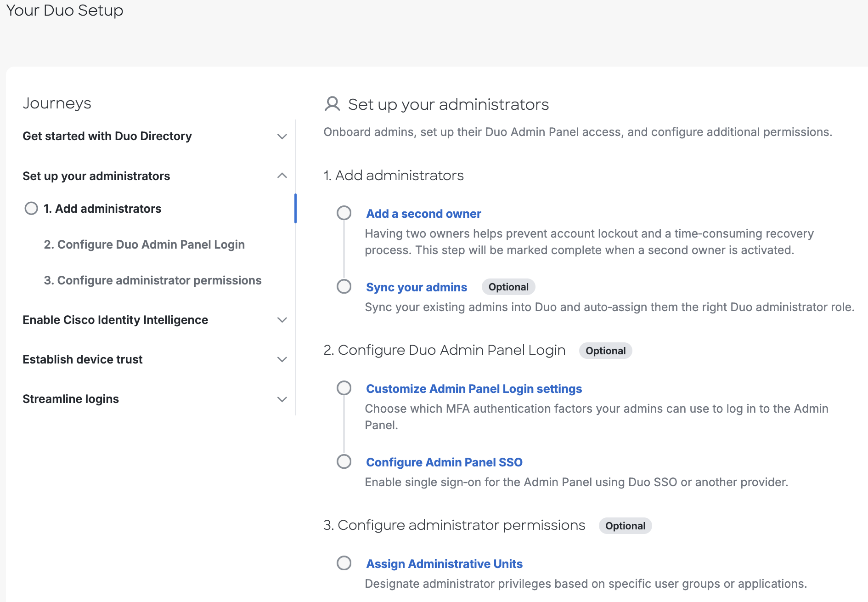Click the circle beside 1. Add administrators

pyautogui.click(x=31, y=208)
